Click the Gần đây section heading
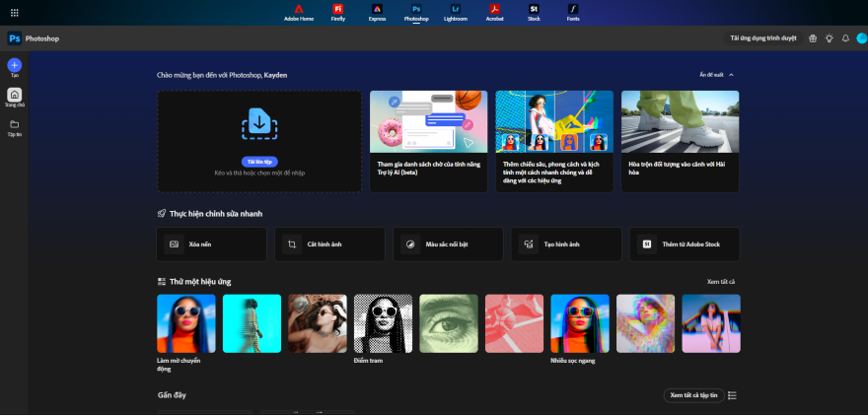Screen dimensions: 868x416 pos(171,395)
